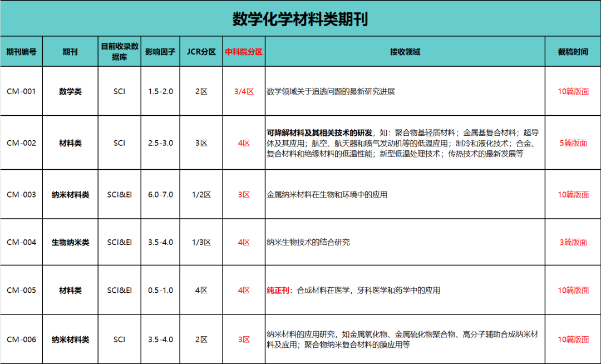Click red 4区 in CM-002 row
The image size is (601, 364).
tap(244, 143)
